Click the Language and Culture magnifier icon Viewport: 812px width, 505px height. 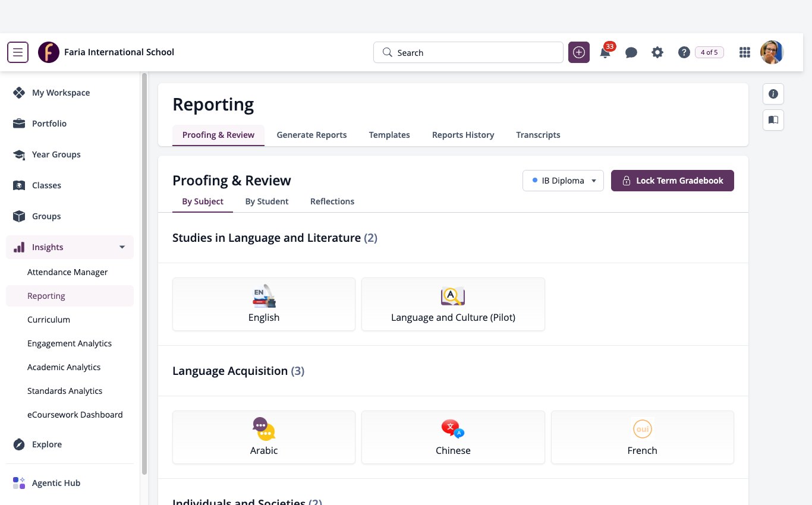[453, 296]
